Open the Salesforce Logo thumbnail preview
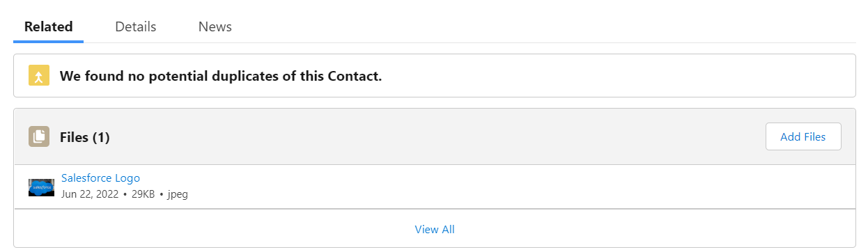The image size is (868, 252). 41,187
